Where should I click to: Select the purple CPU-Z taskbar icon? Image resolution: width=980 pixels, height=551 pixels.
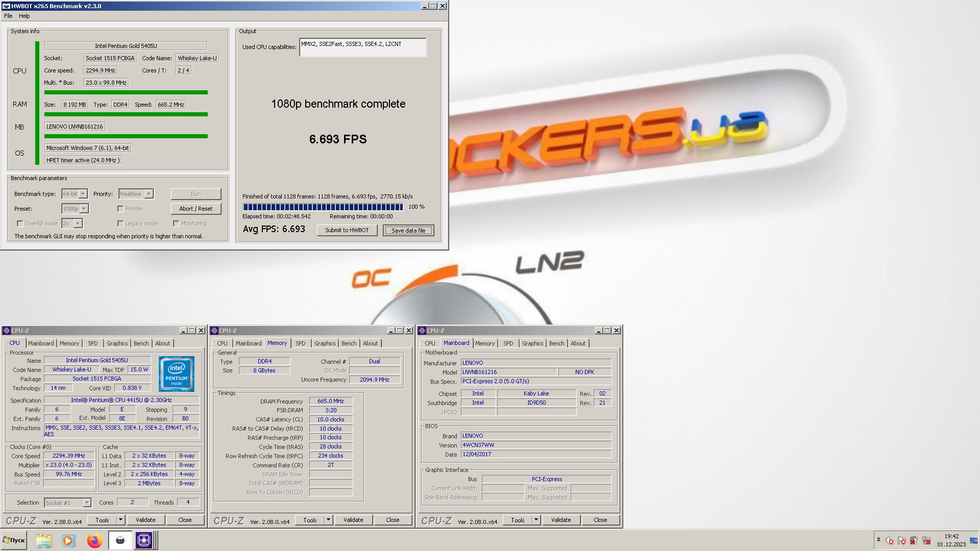point(144,541)
